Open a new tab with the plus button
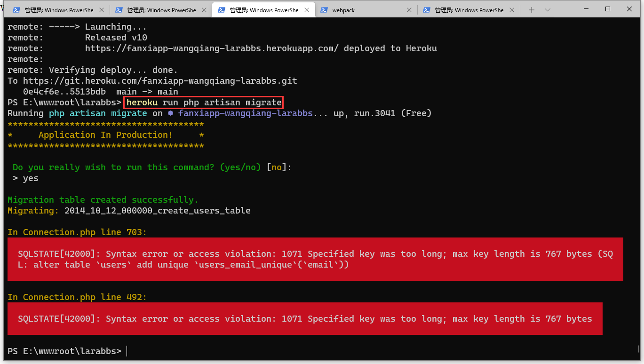The height and width of the screenshot is (364, 644). point(532,10)
